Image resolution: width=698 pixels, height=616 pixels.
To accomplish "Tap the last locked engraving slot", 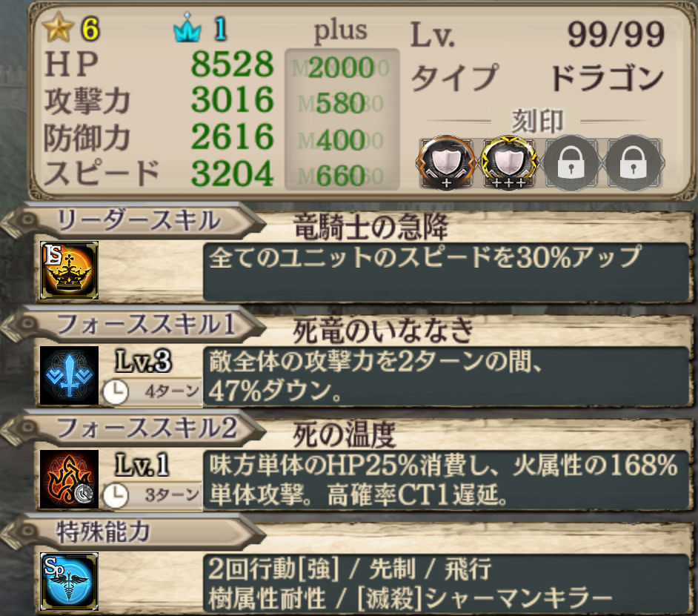I will pyautogui.click(x=634, y=163).
